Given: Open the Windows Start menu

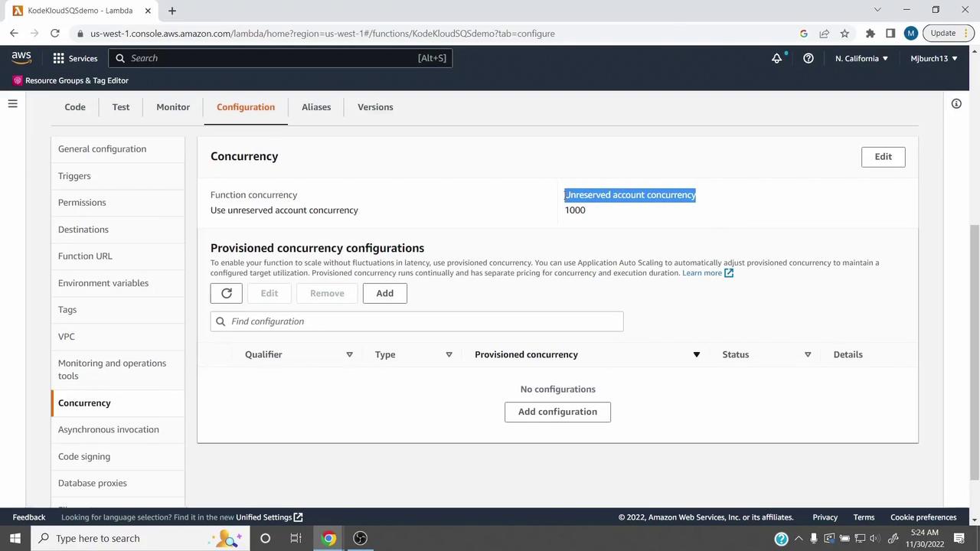Looking at the screenshot, I should (15, 538).
